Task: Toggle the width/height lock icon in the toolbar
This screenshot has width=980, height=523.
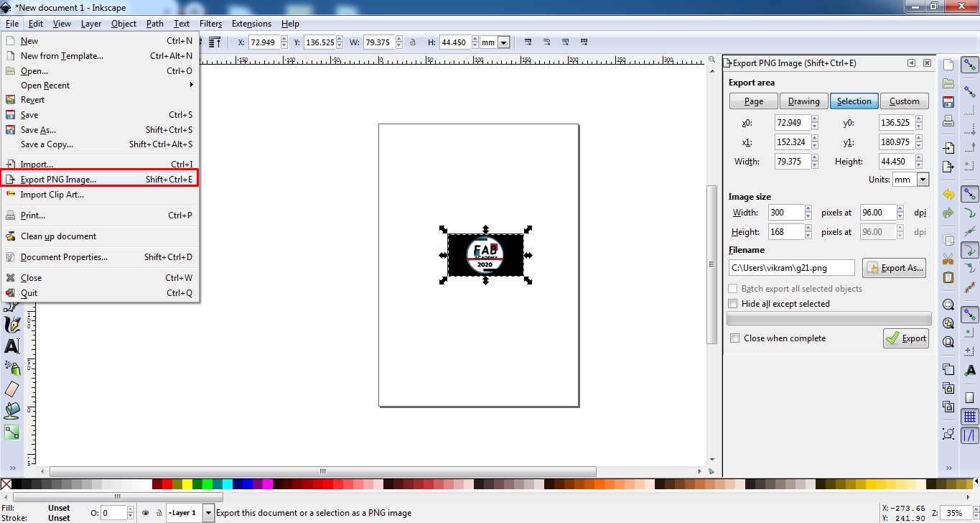Action: [x=412, y=42]
